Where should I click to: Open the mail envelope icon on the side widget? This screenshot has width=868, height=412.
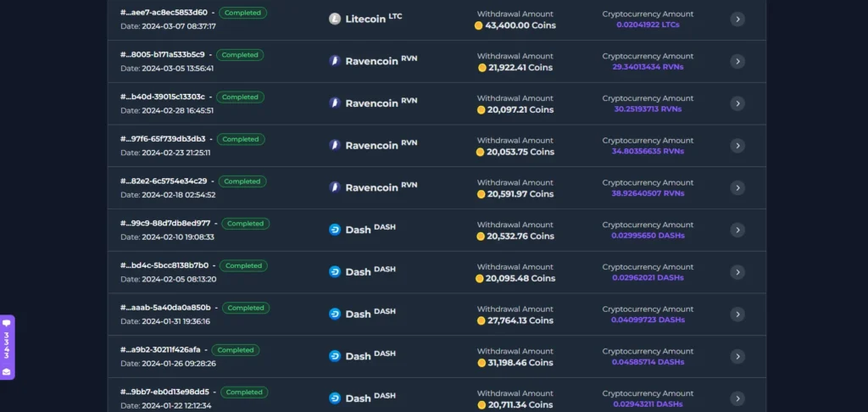7,371
